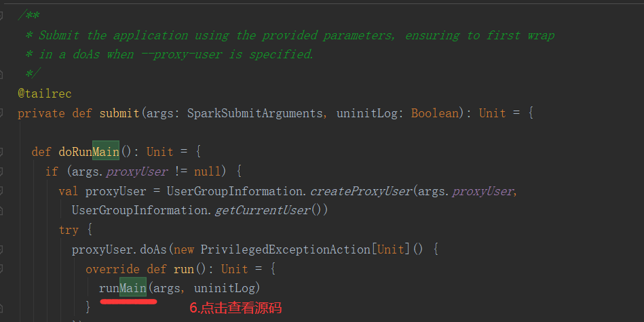Click the submit method name
Image resolution: width=644 pixels, height=322 pixels.
tap(119, 113)
